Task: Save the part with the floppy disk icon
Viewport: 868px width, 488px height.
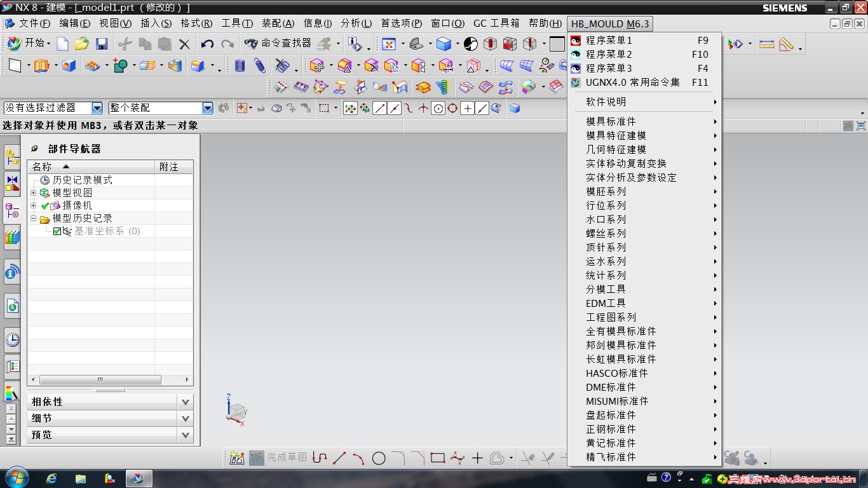Action: pyautogui.click(x=102, y=44)
